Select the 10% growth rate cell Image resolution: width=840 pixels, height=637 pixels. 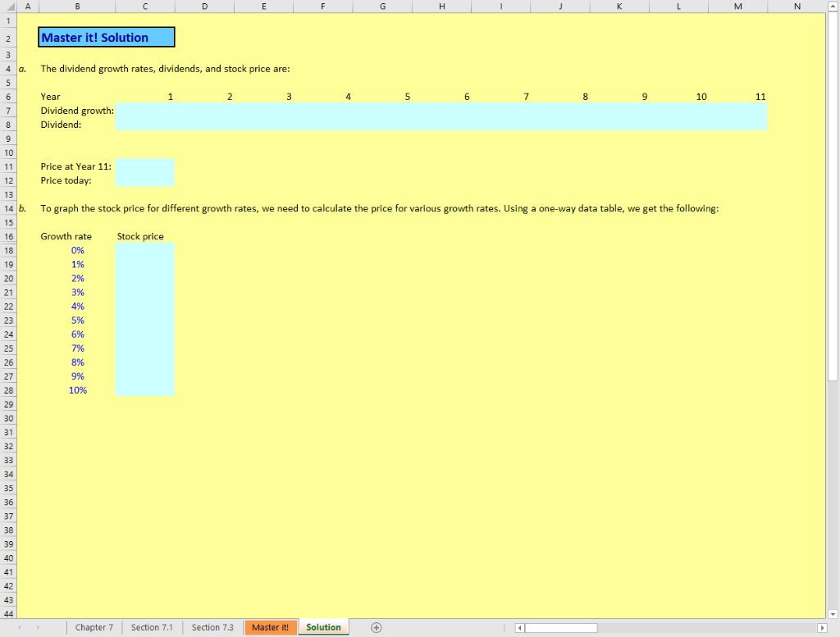[77, 389]
